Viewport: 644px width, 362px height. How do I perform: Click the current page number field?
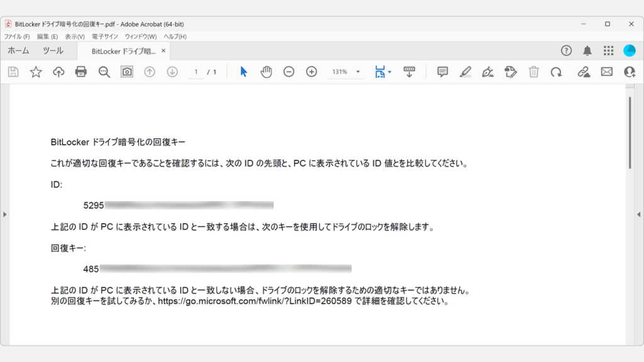coord(196,72)
